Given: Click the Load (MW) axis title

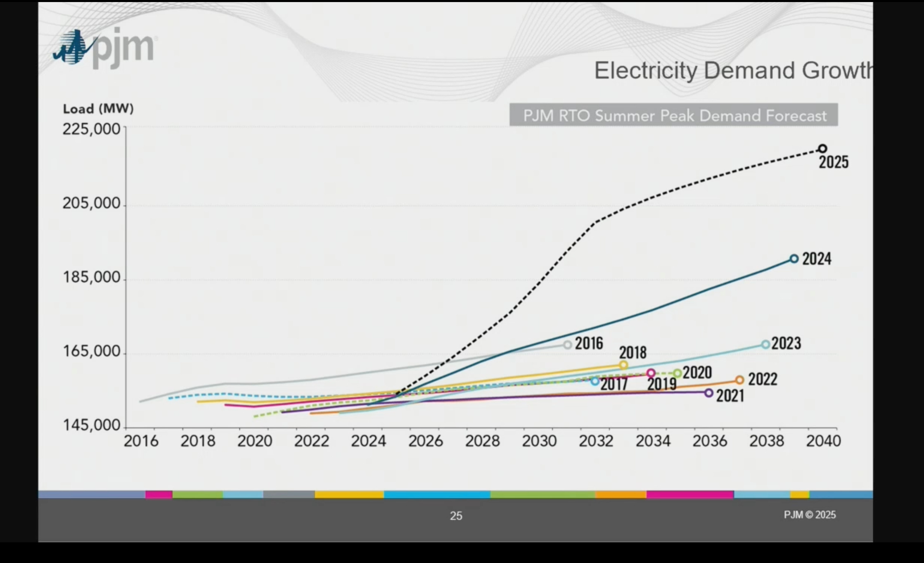Looking at the screenshot, I should pyautogui.click(x=98, y=109).
